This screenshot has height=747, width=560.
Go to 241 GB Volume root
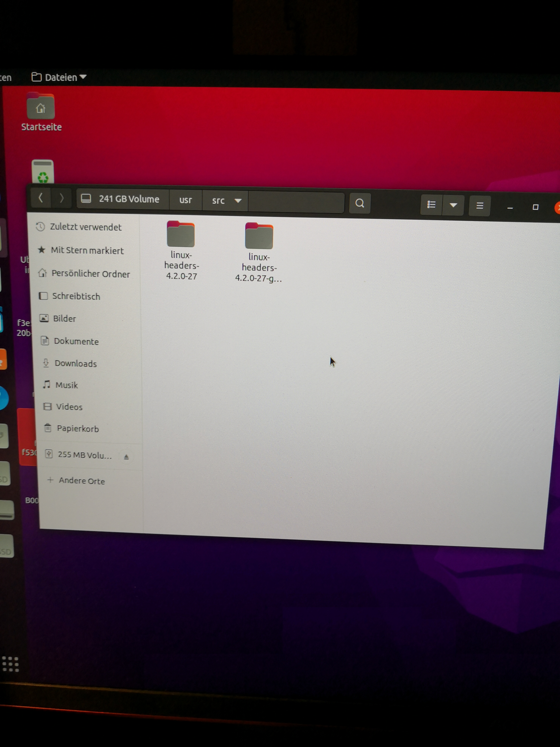122,199
